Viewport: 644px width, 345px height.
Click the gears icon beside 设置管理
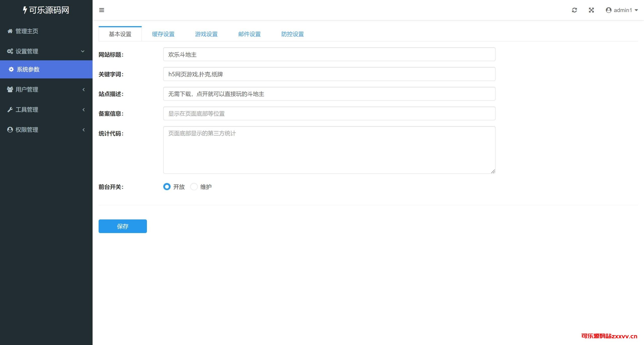click(10, 51)
